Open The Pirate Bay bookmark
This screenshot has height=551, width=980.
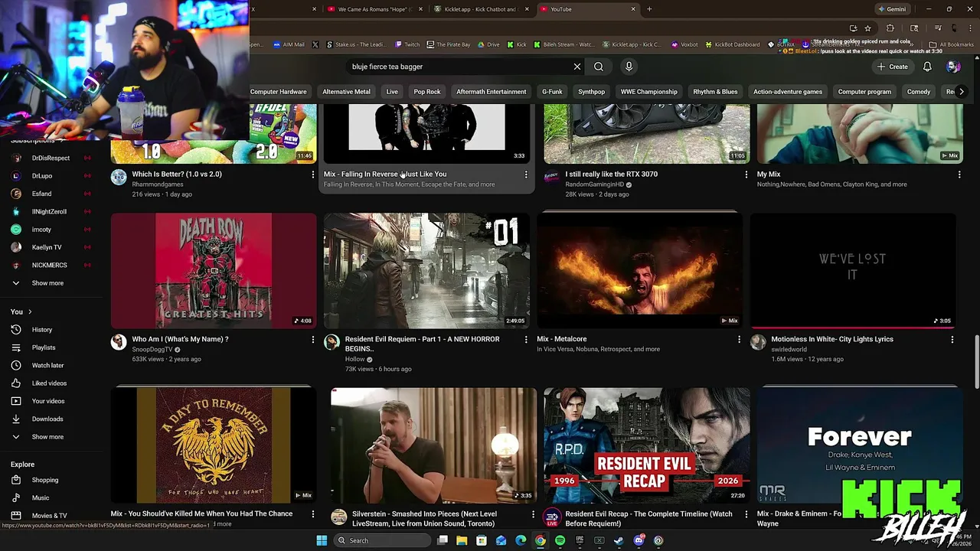coord(449,44)
